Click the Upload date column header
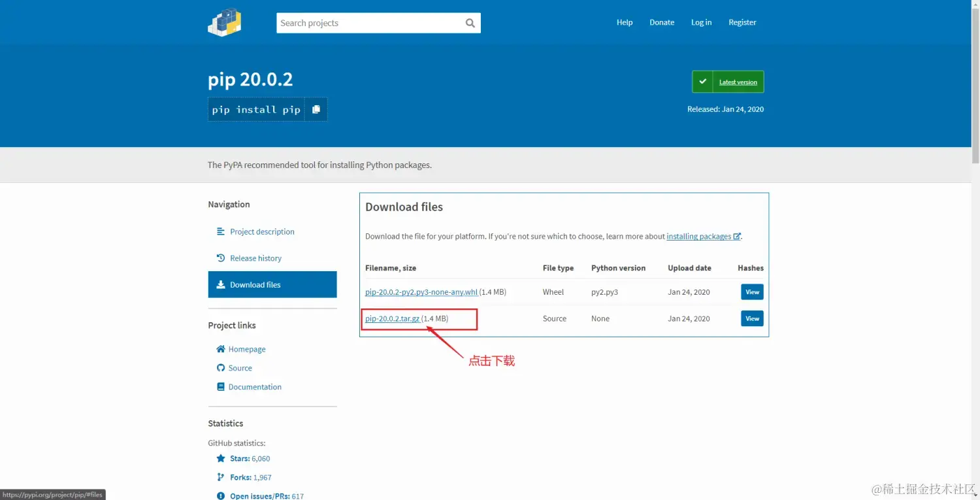Viewport: 980px width, 500px height. click(689, 268)
